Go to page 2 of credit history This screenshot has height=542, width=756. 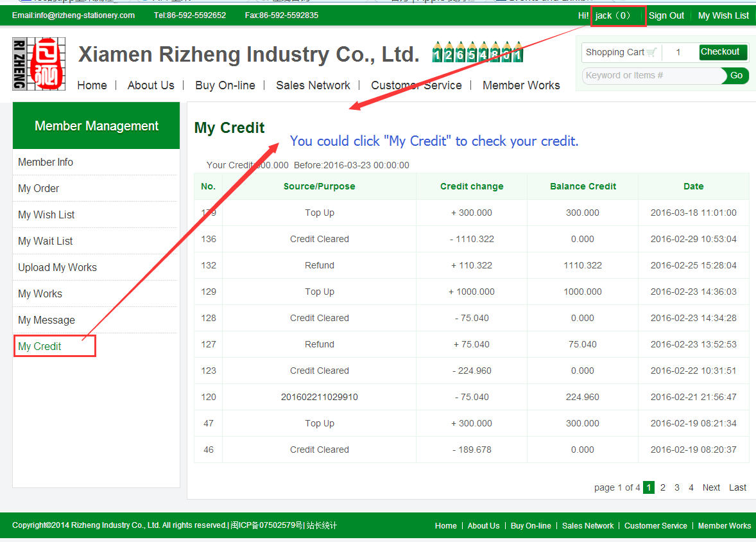pyautogui.click(x=663, y=487)
